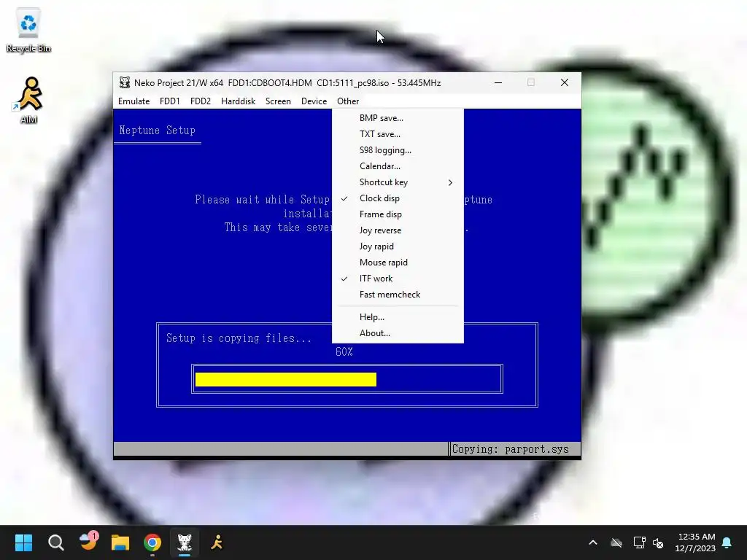
Task: Click the 'Copying: parport.sys' status text
Action: 510,449
